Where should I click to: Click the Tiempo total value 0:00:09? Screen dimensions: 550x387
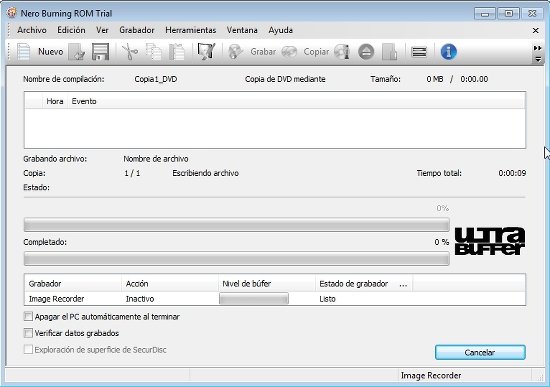[512, 173]
